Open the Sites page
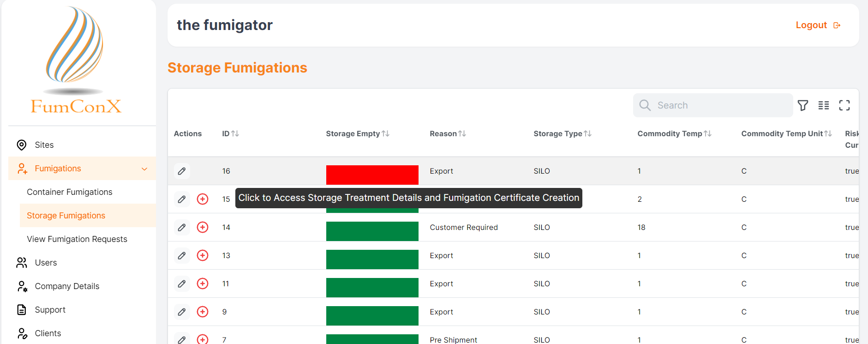 44,145
